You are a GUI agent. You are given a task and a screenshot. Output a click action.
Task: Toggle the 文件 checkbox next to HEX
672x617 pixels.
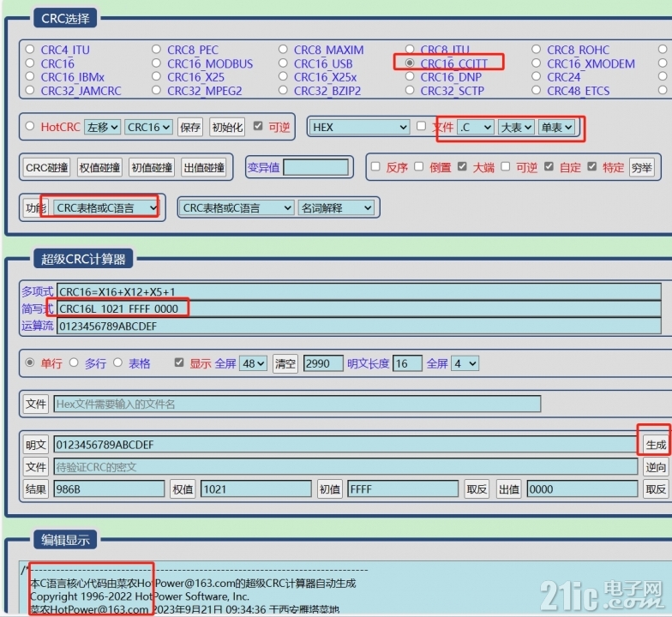coord(422,126)
